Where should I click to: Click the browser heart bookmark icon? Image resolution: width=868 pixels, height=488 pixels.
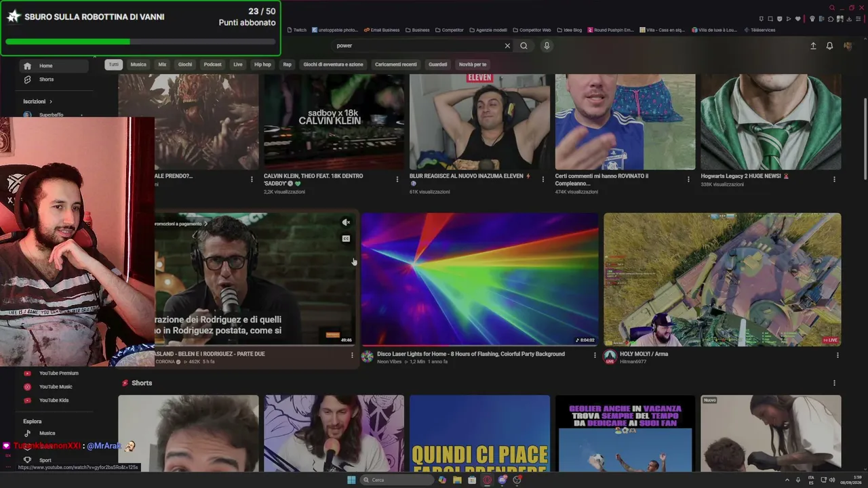click(797, 19)
